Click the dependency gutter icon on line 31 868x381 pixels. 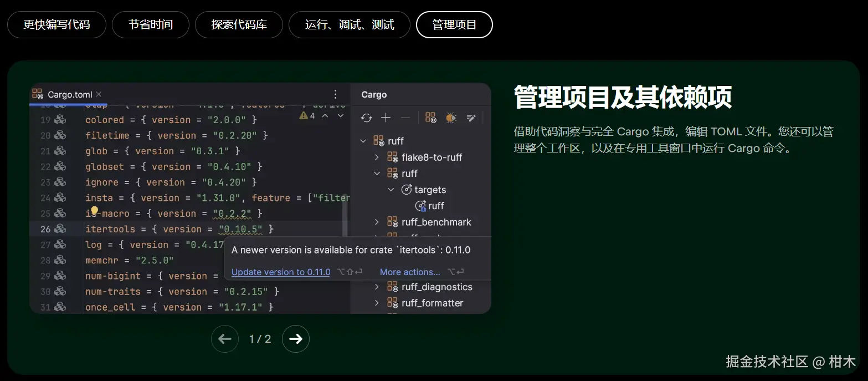(60, 307)
